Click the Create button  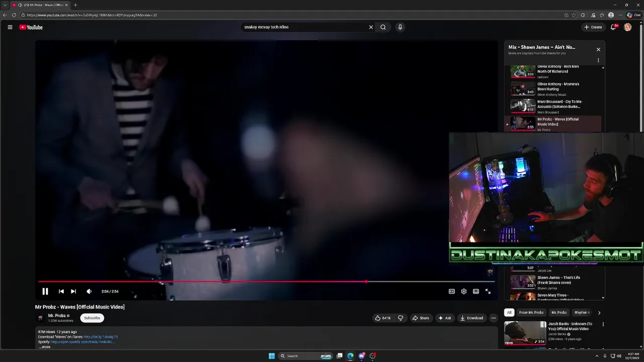coord(593,27)
